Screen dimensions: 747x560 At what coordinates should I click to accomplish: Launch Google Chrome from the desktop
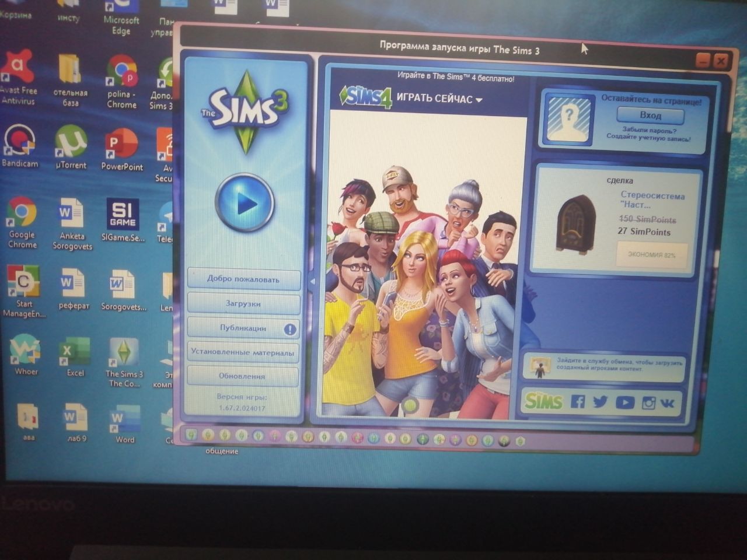pos(22,223)
